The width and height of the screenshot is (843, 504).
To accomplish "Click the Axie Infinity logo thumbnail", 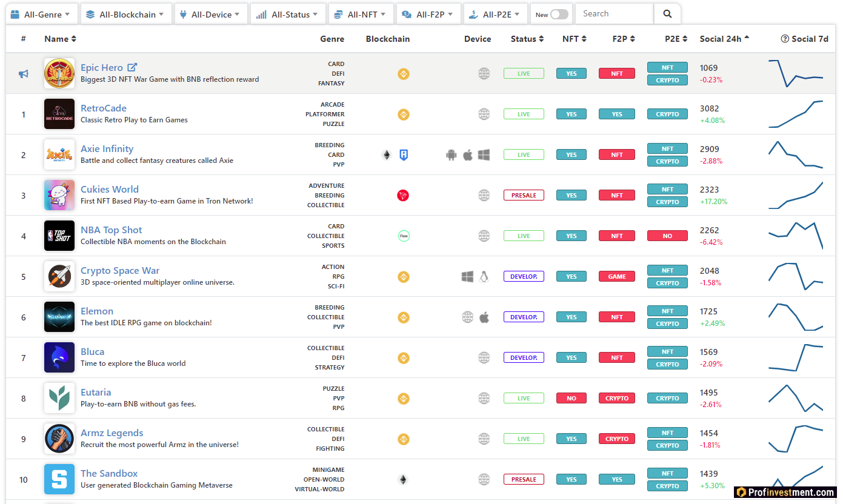I will (x=59, y=154).
